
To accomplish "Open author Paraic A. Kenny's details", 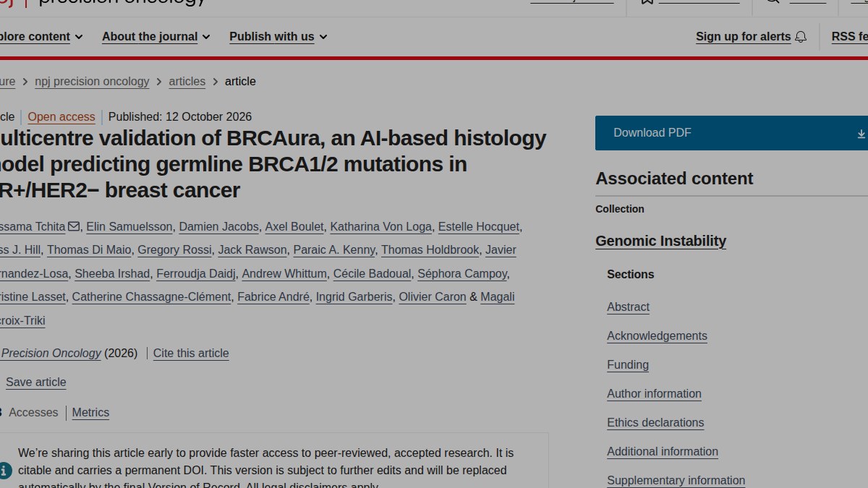I will click(334, 249).
